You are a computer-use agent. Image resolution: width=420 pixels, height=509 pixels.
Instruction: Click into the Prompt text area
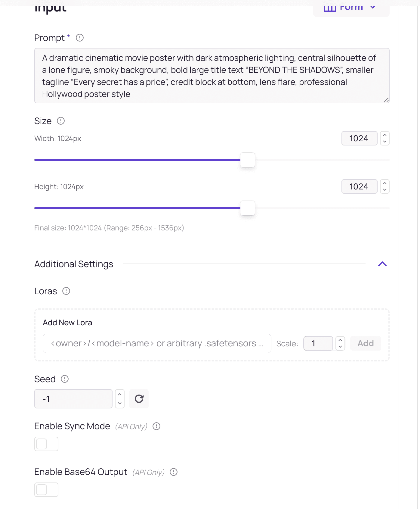point(212,76)
